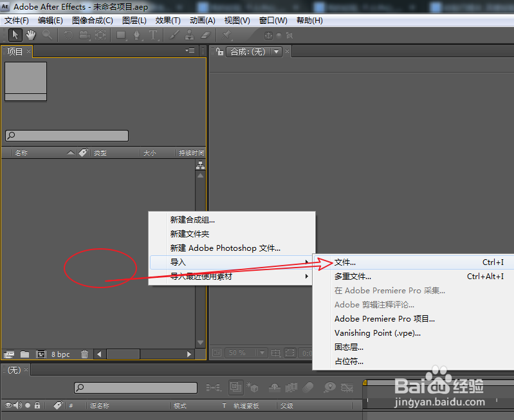This screenshot has width=514, height=420.
Task: Toggle timeline video eye column switch
Action: point(8,406)
